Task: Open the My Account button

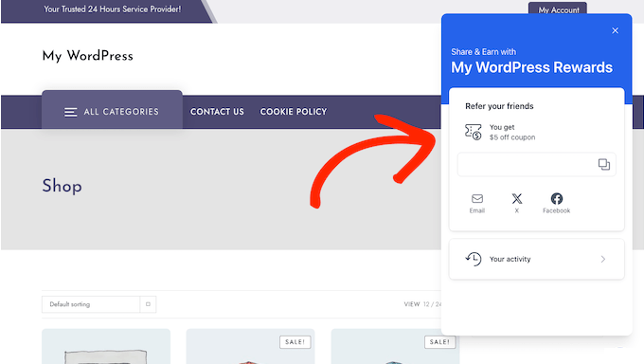Action: click(x=557, y=9)
